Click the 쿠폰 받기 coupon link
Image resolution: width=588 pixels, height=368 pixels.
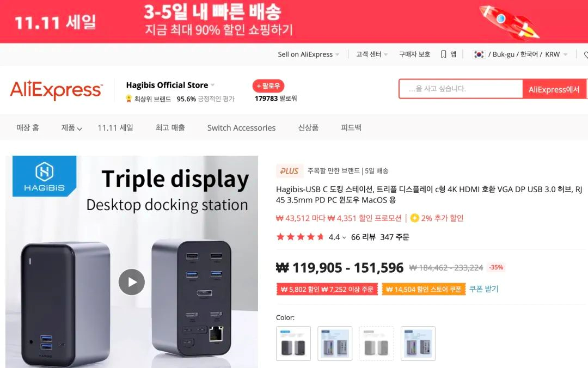pos(484,289)
